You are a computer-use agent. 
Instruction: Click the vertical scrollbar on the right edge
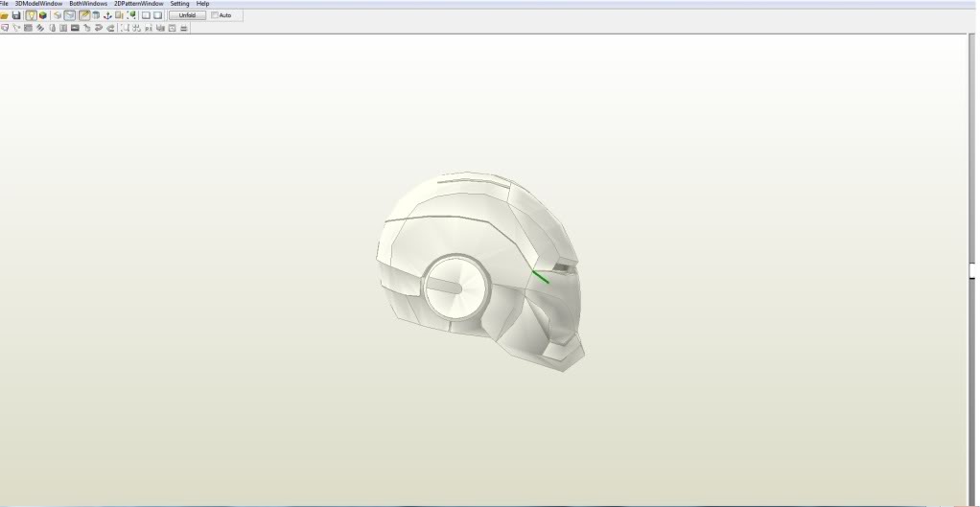[972, 268]
